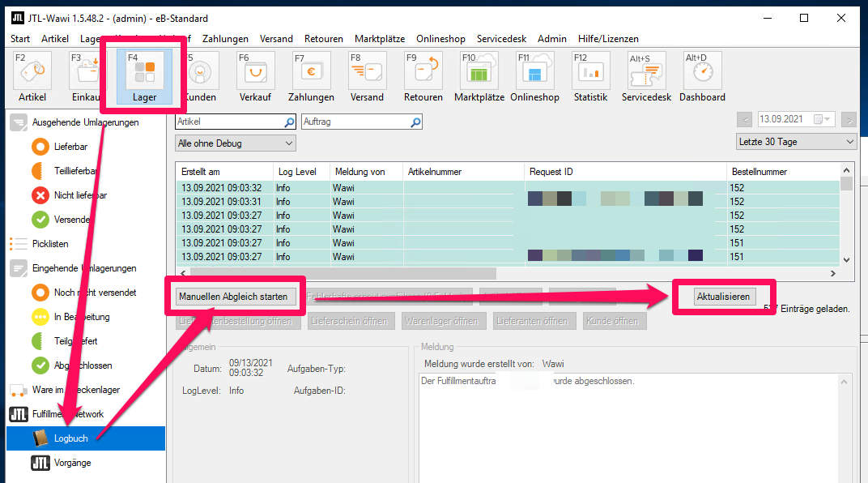
Task: Open the date picker dropdown for 13.09.2021
Action: (x=822, y=119)
